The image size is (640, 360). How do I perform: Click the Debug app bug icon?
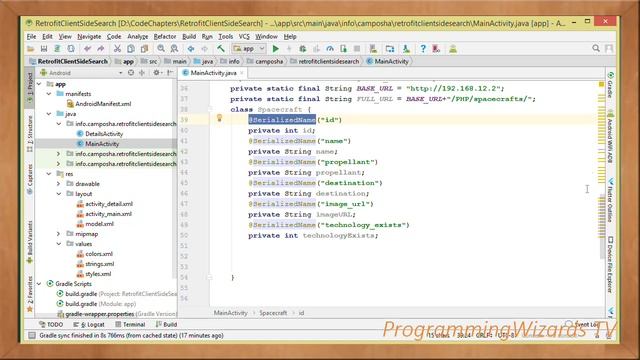click(302, 49)
